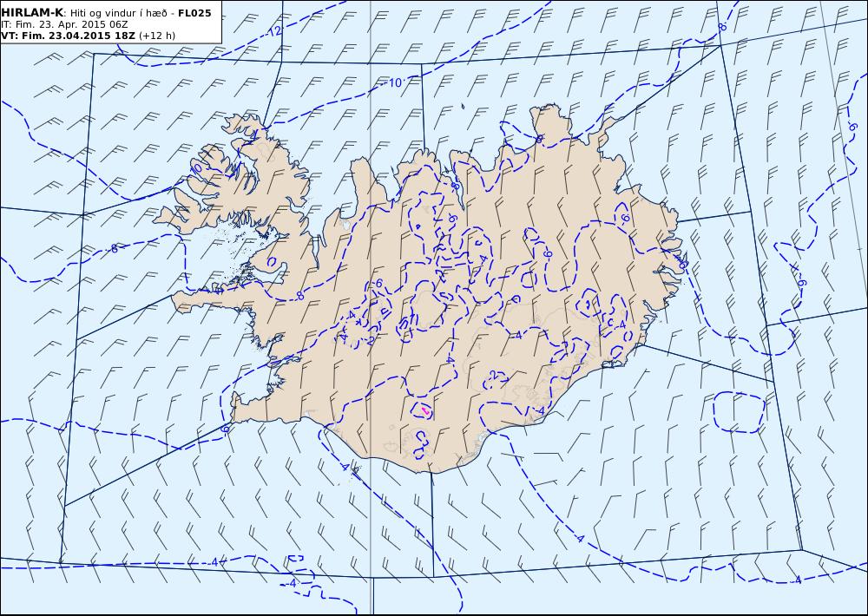Click the IT: Fim. 23. Apr. 2015 06Z line
The image size is (868, 616).
[x=64, y=24]
